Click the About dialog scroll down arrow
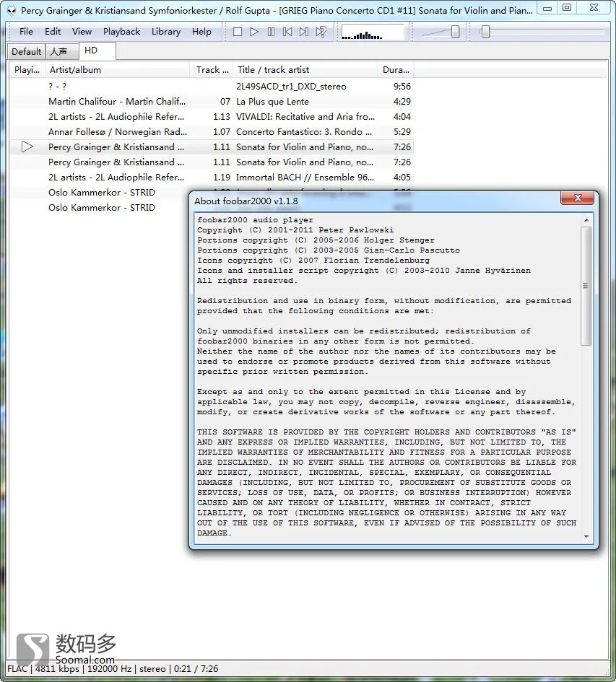The width and height of the screenshot is (616, 682). [x=586, y=537]
